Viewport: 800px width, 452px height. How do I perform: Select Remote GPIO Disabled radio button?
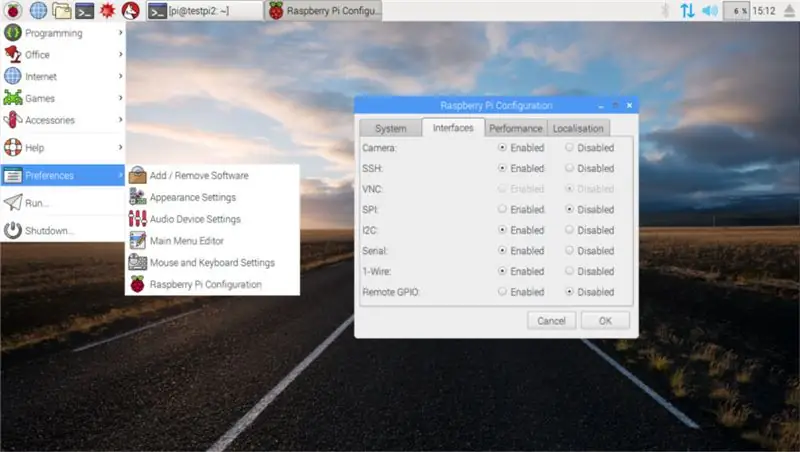(569, 292)
